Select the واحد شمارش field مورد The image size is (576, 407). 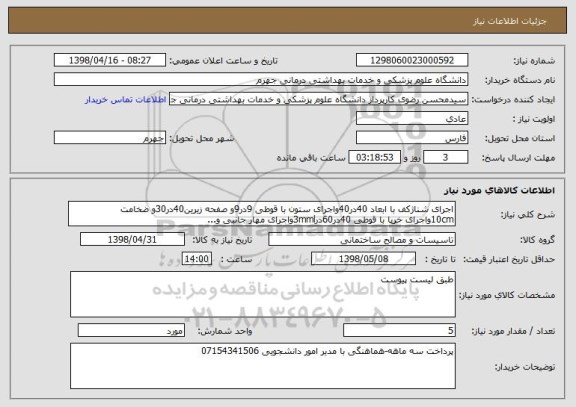(x=131, y=331)
